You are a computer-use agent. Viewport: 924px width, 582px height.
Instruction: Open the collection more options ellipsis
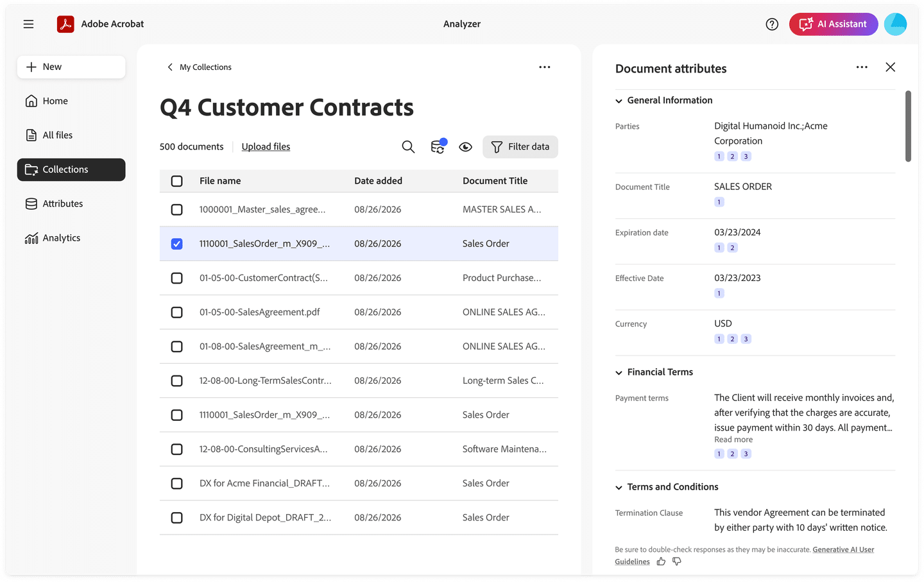point(545,67)
